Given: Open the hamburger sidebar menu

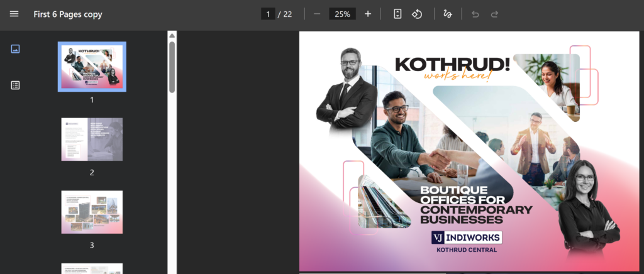Looking at the screenshot, I should [x=14, y=14].
